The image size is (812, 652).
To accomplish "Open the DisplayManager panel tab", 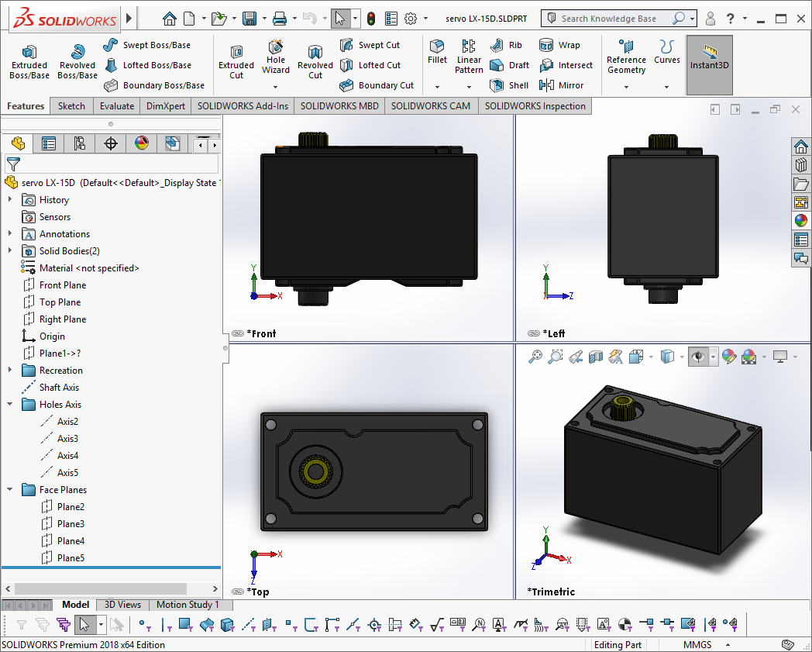I will [141, 143].
